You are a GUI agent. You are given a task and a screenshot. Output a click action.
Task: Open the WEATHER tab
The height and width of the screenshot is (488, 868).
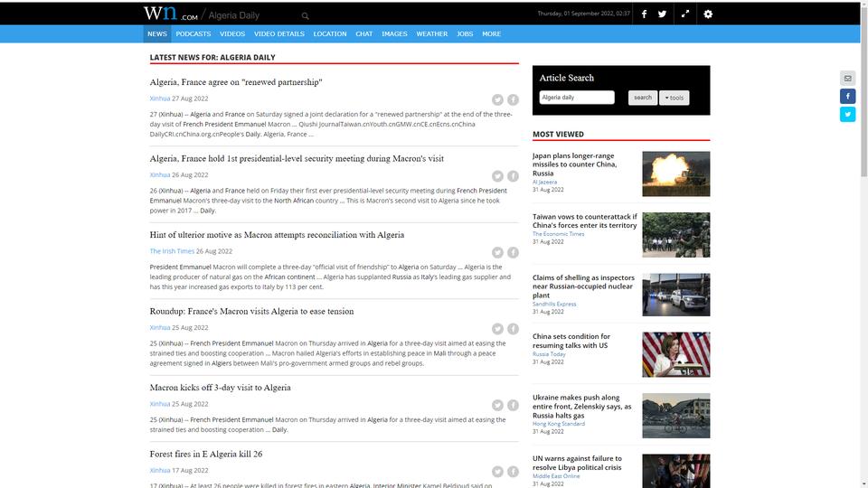432,33
